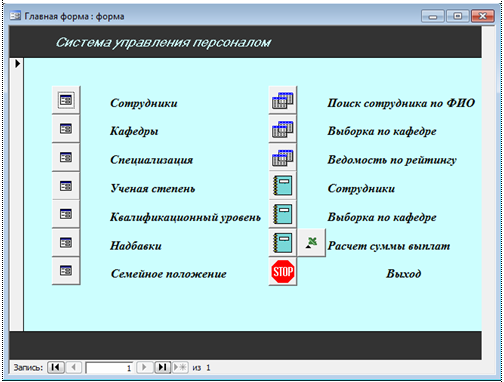Select the record selector arrow bar
The height and width of the screenshot is (382, 504).
coord(17,194)
